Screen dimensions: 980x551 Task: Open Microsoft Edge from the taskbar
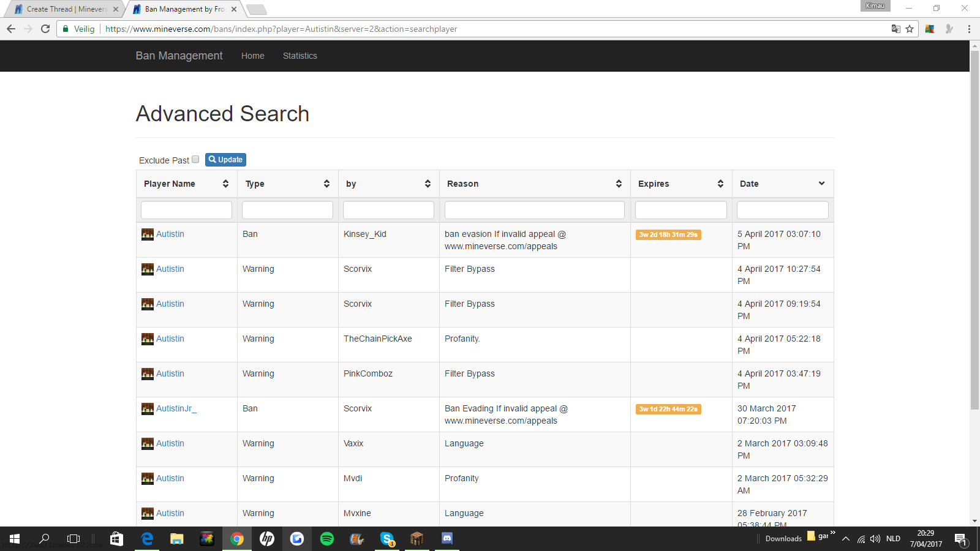pyautogui.click(x=147, y=539)
